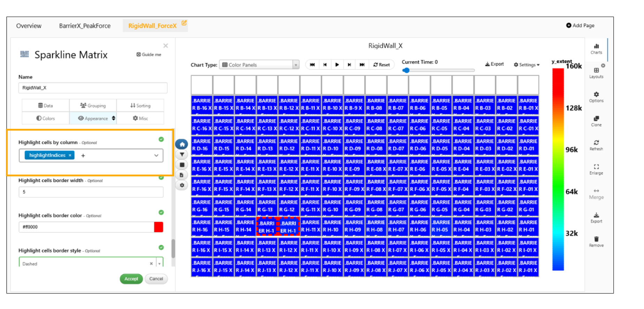This screenshot has width=644, height=309.
Task: Click the small gear icon beside chart
Action: click(x=182, y=185)
